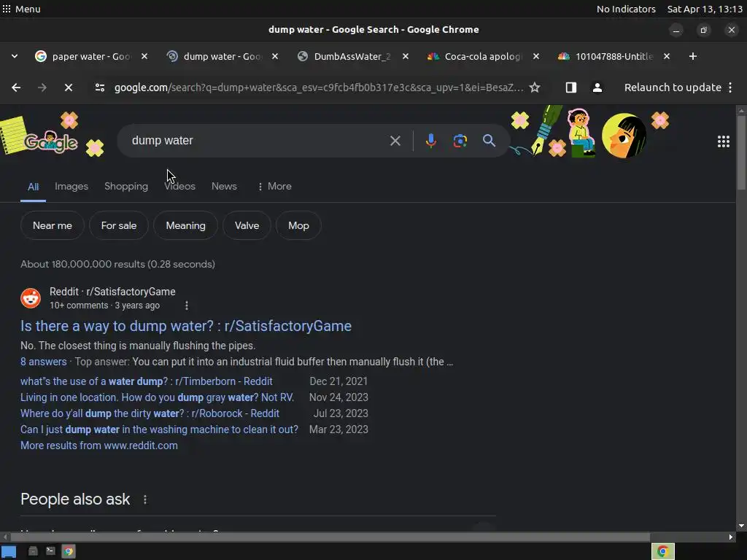Image resolution: width=747 pixels, height=560 pixels.
Task: Apply the Valve filter chip
Action: click(247, 226)
